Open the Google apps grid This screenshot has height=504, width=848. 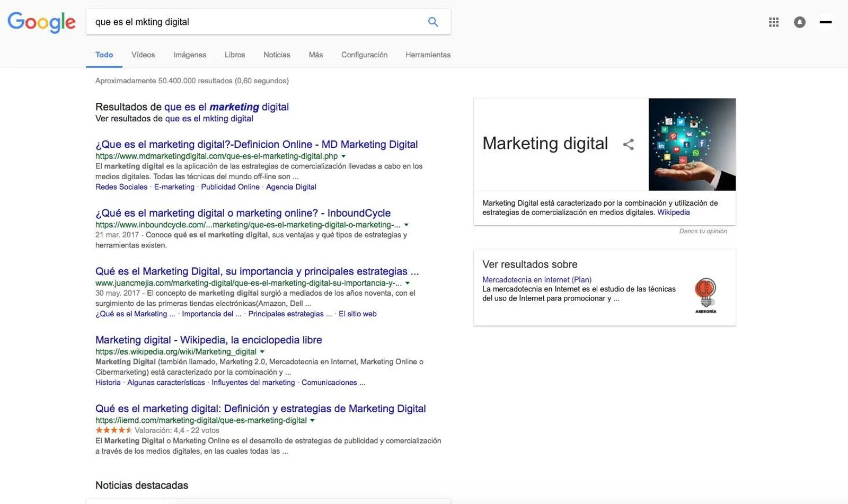pos(774,22)
